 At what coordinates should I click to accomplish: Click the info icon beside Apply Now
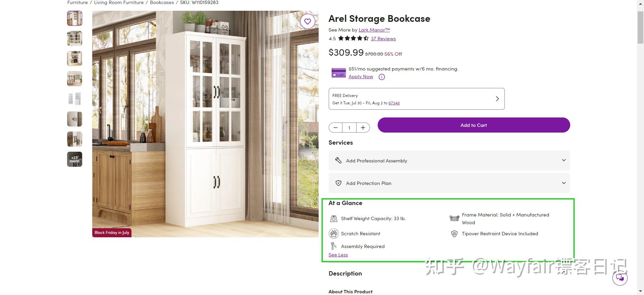coord(382,77)
